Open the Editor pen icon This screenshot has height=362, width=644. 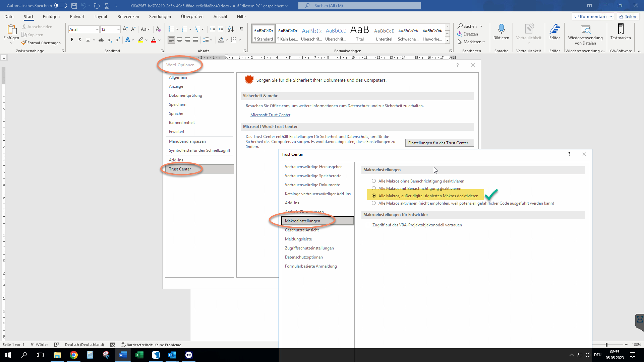click(x=554, y=29)
